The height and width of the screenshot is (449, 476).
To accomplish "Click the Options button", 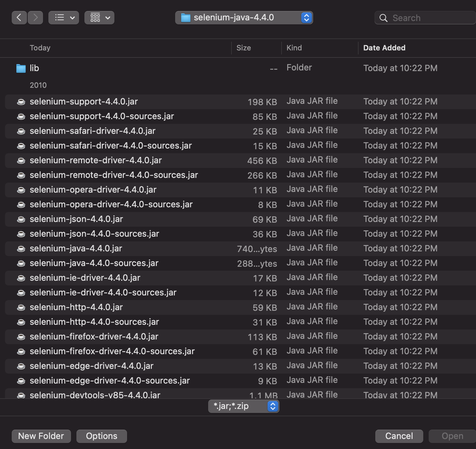I will pos(102,436).
